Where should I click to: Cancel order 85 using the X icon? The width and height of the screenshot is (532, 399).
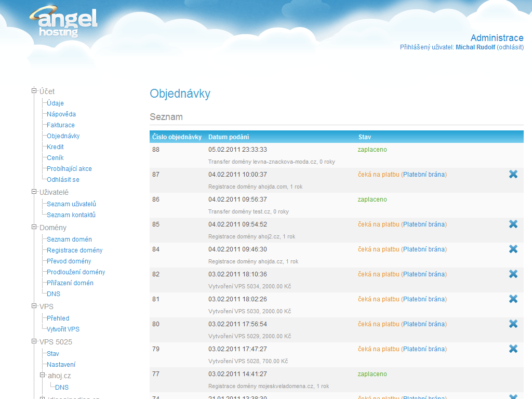[x=513, y=224]
